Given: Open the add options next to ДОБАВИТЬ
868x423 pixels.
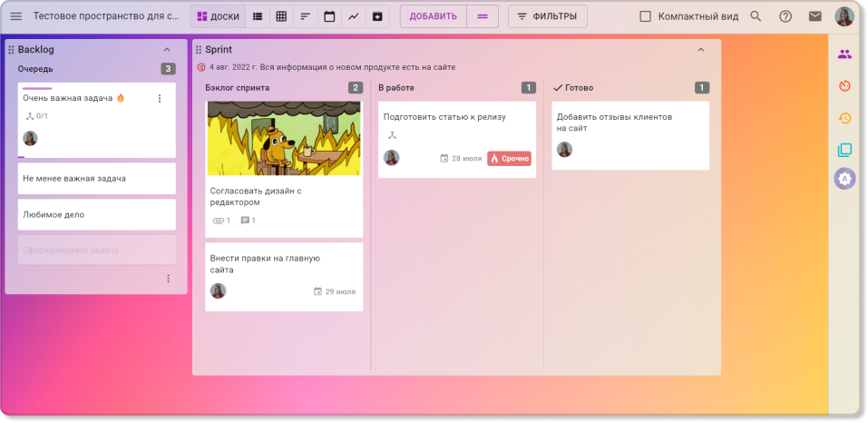Looking at the screenshot, I should 483,16.
